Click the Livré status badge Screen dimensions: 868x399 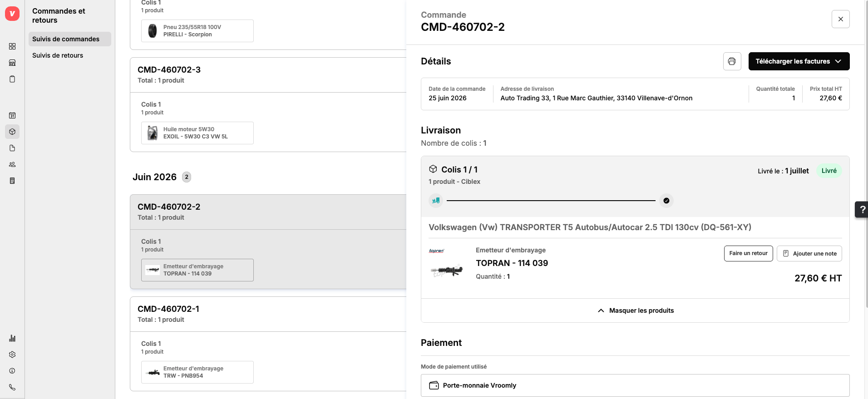click(x=829, y=171)
